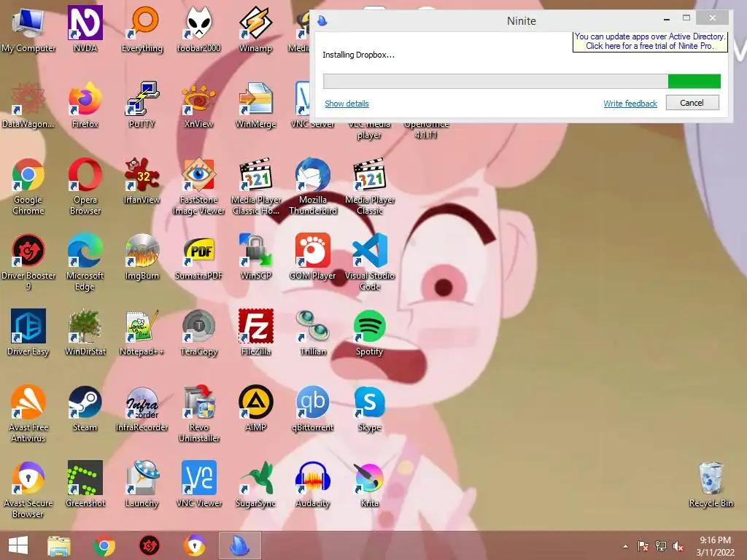Open File Explorer from the taskbar
Viewport: 747px width, 560px height.
point(59,545)
